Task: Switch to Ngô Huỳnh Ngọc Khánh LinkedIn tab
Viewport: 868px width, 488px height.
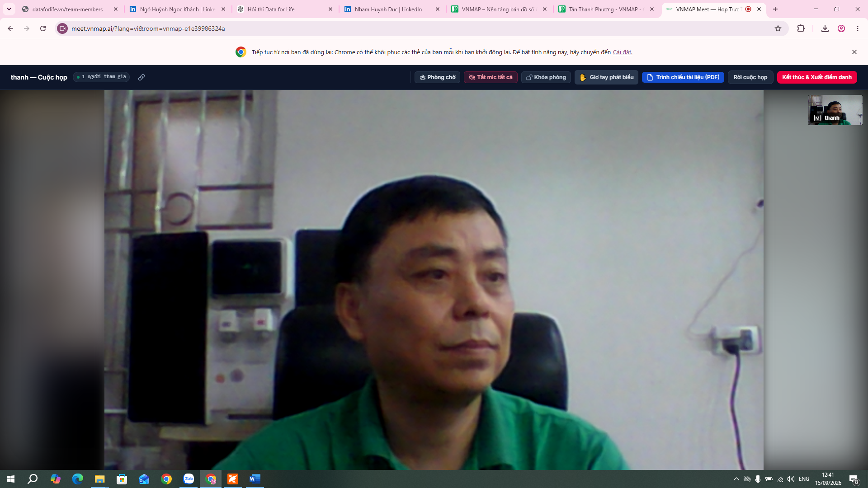Action: click(177, 9)
